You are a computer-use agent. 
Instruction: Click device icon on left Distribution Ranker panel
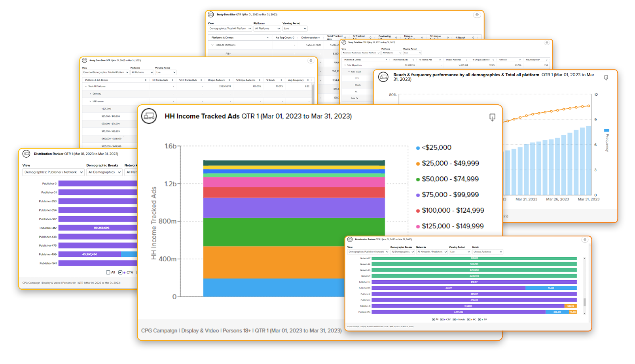pos(26,154)
